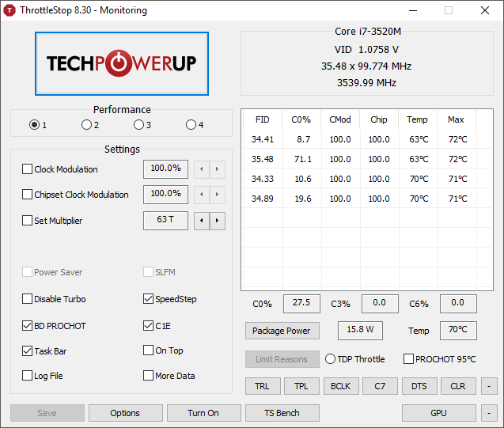Toggle the C1E checkbox

(148, 326)
